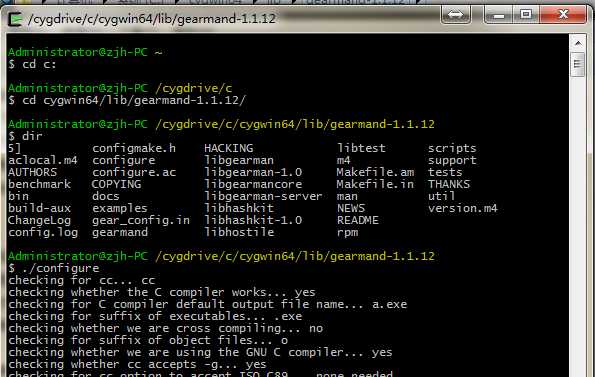
Task: Click the 'AUTHORS' entry
Action: [x=32, y=172]
